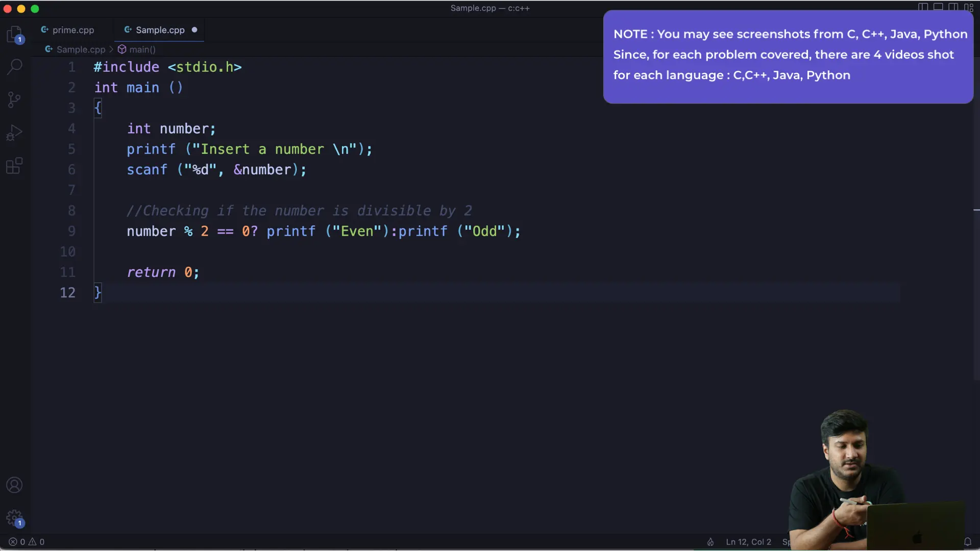980x551 pixels.
Task: Open the Run and Debug view
Action: pyautogui.click(x=14, y=133)
